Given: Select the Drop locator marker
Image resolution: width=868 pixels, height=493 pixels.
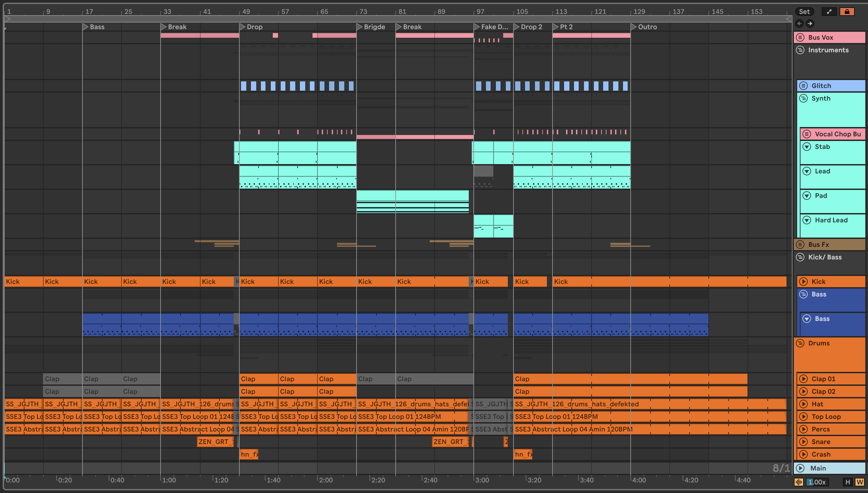Looking at the screenshot, I should point(242,27).
